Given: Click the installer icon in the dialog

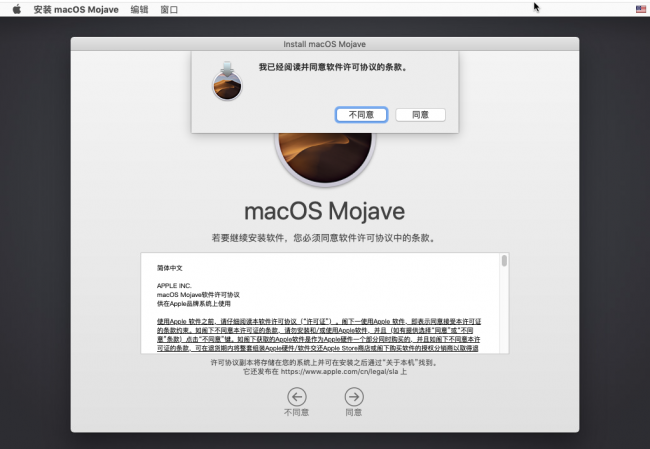Looking at the screenshot, I should [x=227, y=81].
